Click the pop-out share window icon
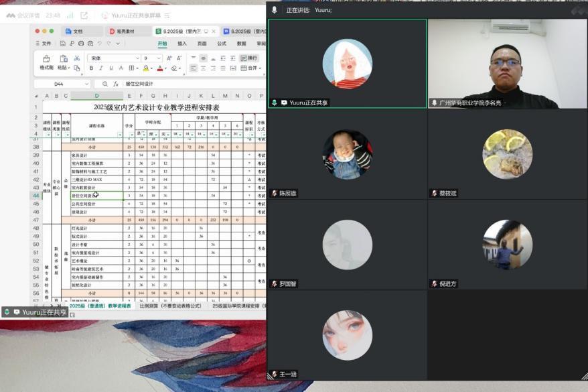 pos(84,15)
